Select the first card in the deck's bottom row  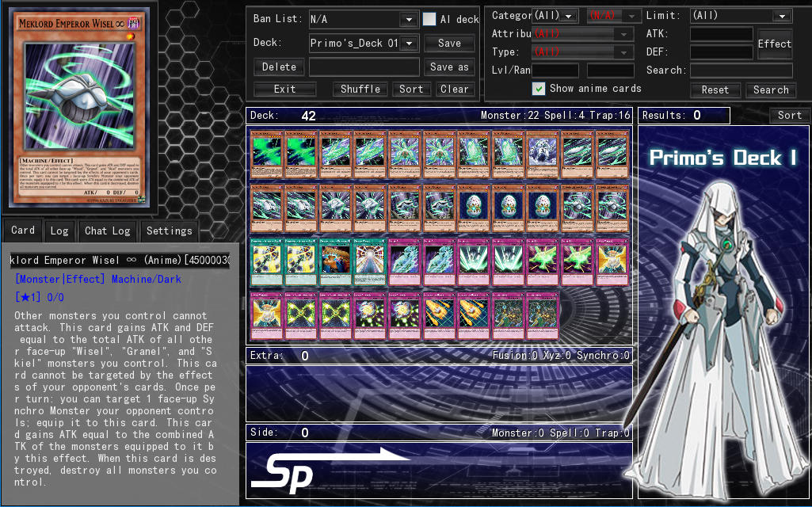[267, 315]
